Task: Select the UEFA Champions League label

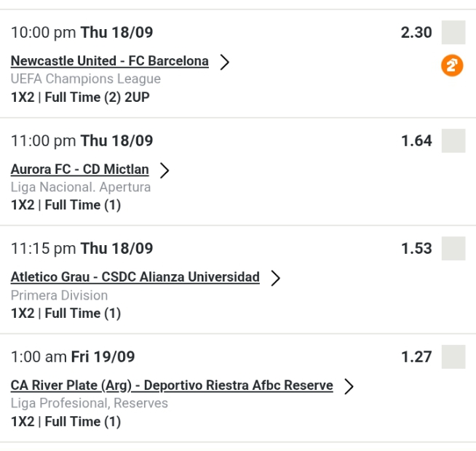Action: (85, 79)
